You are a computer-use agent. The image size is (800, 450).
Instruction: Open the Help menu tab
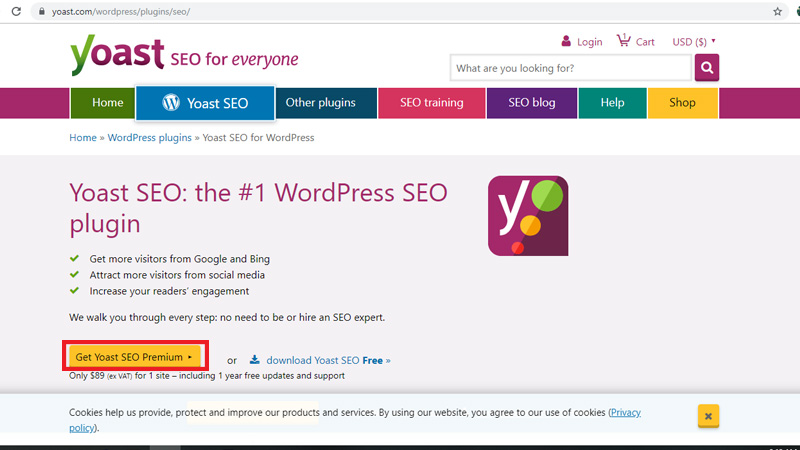coord(612,103)
